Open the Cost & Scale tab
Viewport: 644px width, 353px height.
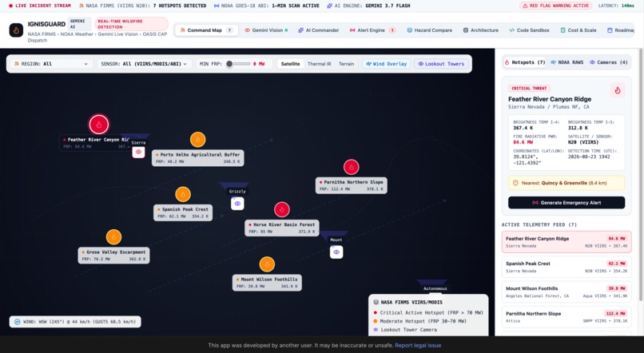tap(578, 30)
